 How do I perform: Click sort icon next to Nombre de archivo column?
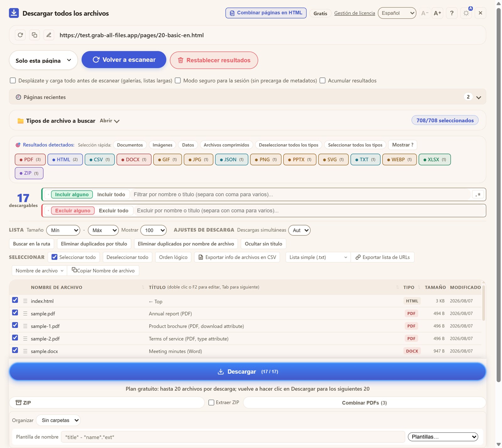pyautogui.click(x=143, y=287)
